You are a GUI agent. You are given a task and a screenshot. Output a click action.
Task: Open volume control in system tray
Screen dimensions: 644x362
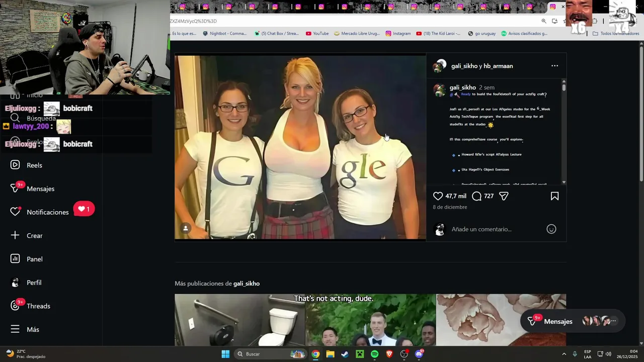coord(608,354)
